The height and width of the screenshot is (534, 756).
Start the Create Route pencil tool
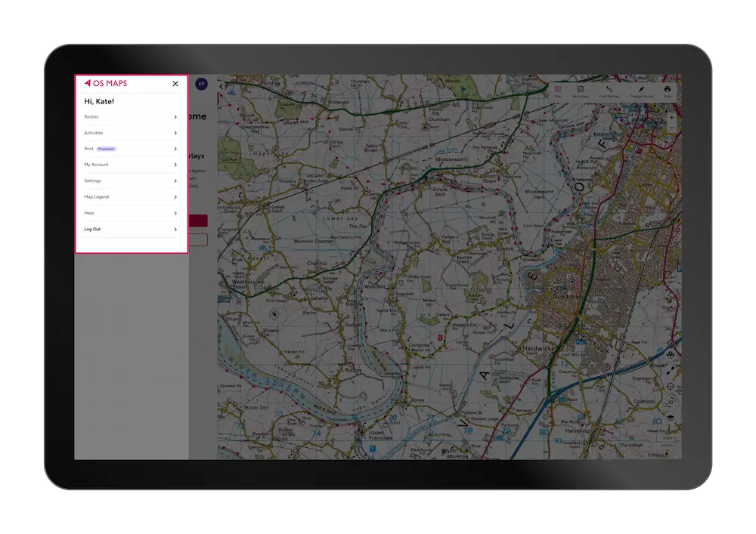pos(641,91)
